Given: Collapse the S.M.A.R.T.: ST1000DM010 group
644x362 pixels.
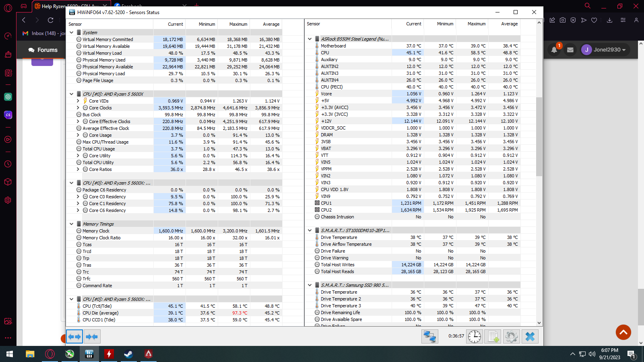Looking at the screenshot, I should pyautogui.click(x=310, y=230).
